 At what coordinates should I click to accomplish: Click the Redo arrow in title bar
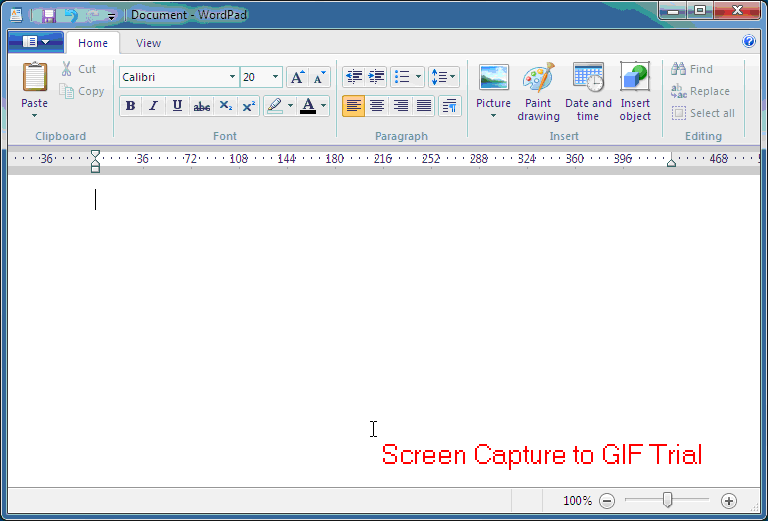click(93, 16)
